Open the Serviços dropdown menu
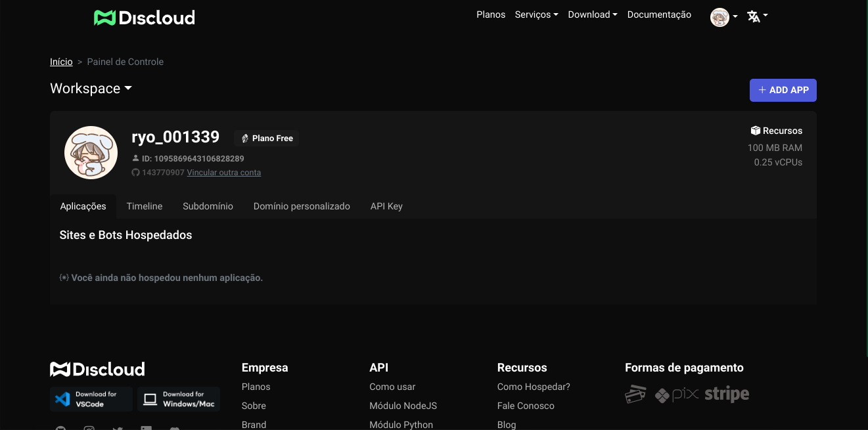This screenshot has height=430, width=868. pyautogui.click(x=536, y=14)
